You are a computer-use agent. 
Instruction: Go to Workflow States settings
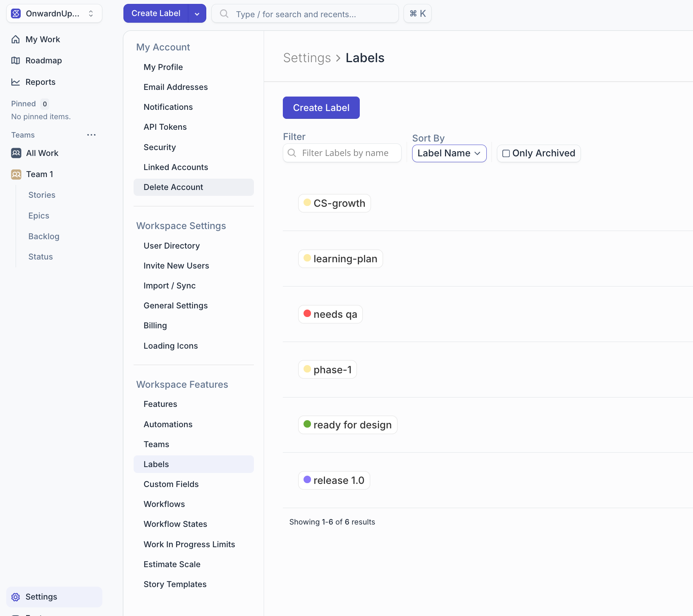pos(175,524)
